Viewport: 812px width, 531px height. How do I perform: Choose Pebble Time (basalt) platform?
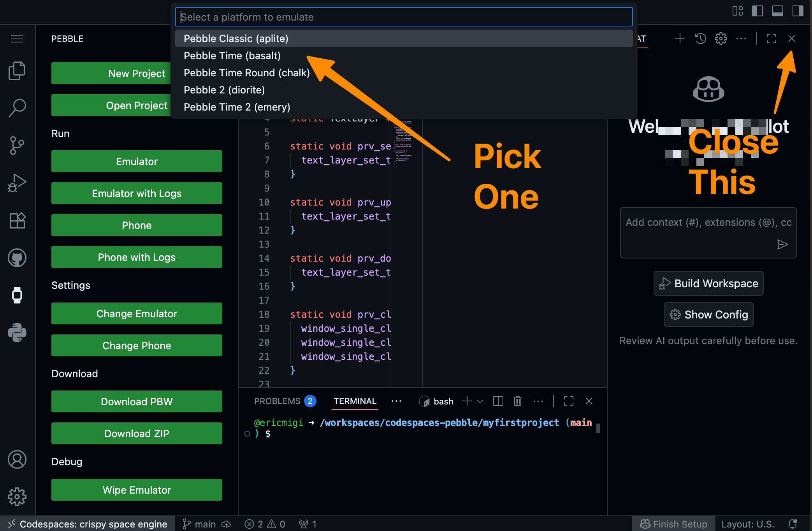pos(232,56)
